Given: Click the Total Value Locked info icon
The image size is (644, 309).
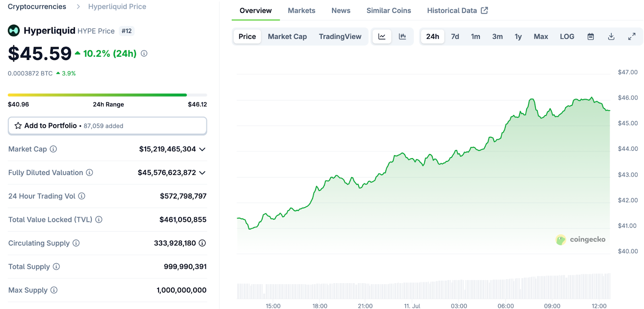Looking at the screenshot, I should pos(99,220).
